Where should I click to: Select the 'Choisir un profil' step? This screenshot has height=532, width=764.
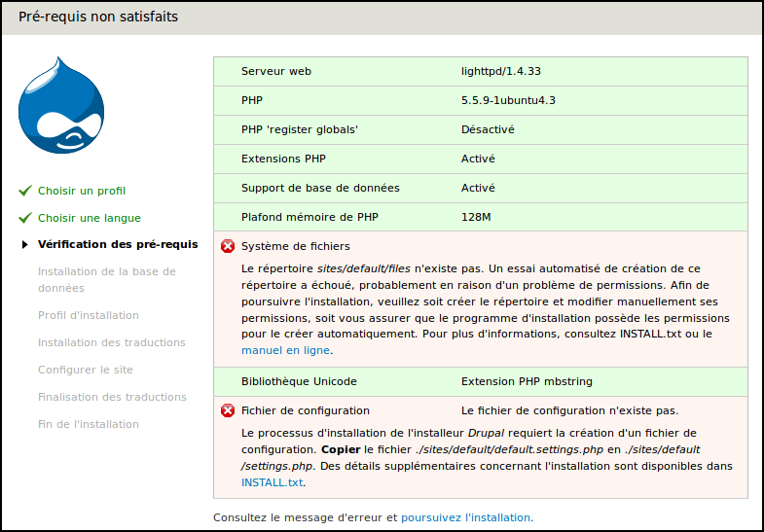(82, 191)
